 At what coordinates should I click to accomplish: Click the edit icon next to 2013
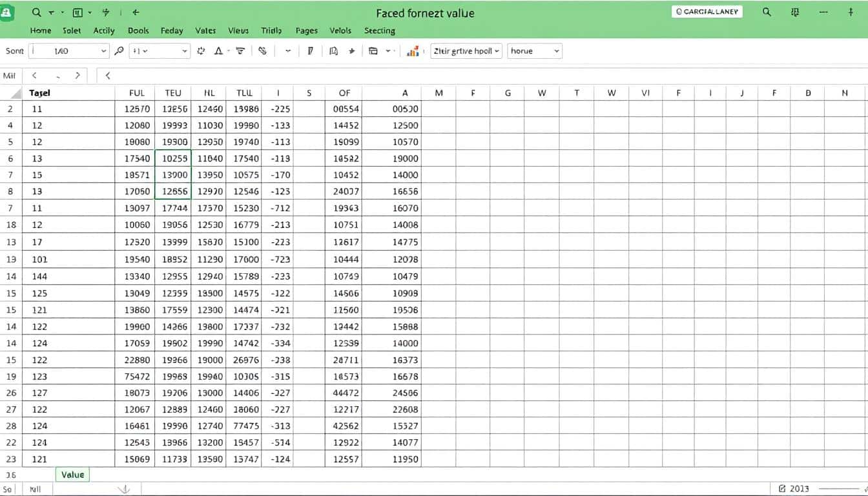click(x=783, y=489)
